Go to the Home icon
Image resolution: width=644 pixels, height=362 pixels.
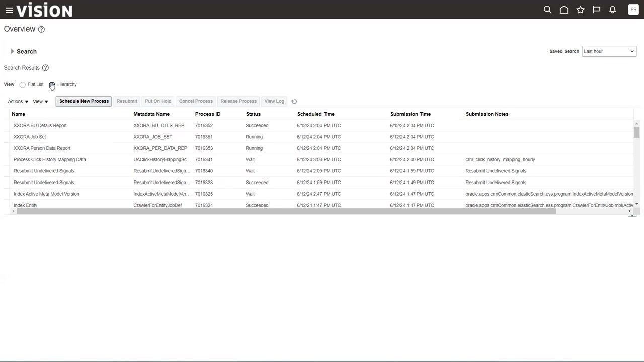564,10
